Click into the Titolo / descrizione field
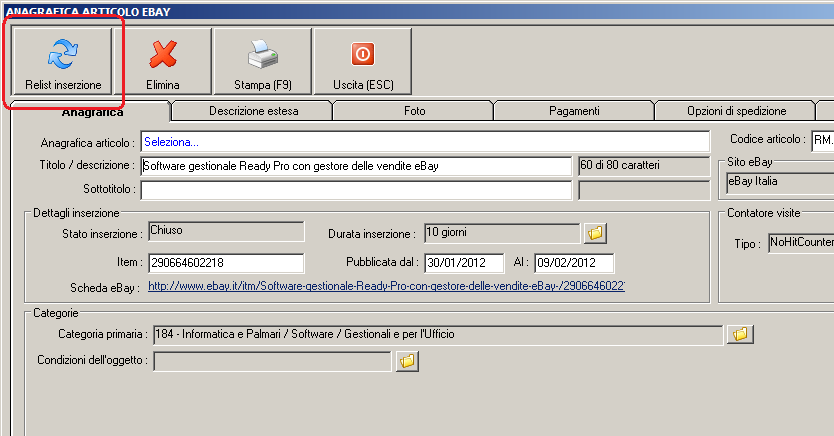The width and height of the screenshot is (834, 436). [x=356, y=166]
